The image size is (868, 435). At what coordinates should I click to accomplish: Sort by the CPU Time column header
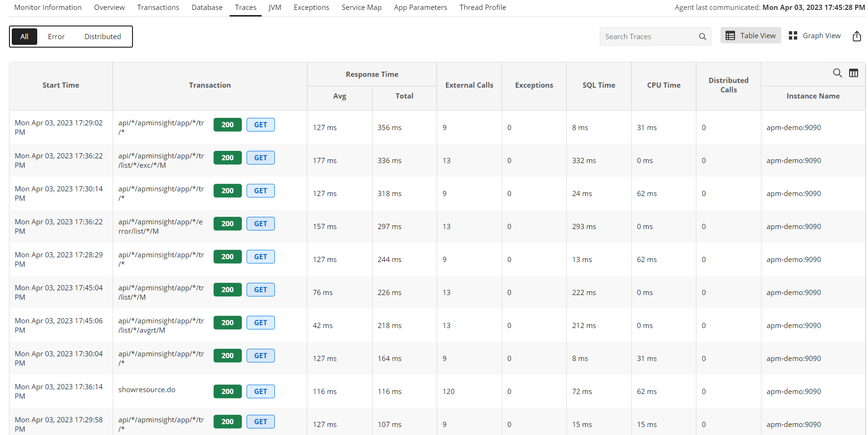[663, 85]
